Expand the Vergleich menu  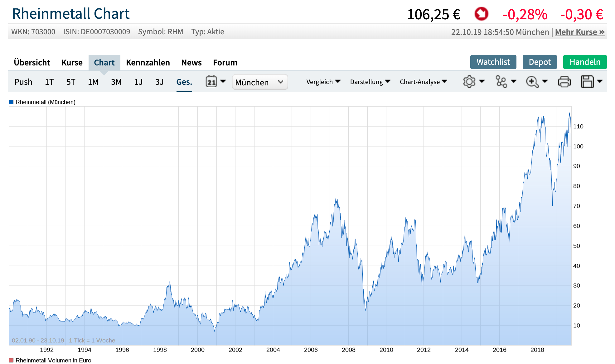[x=323, y=82]
